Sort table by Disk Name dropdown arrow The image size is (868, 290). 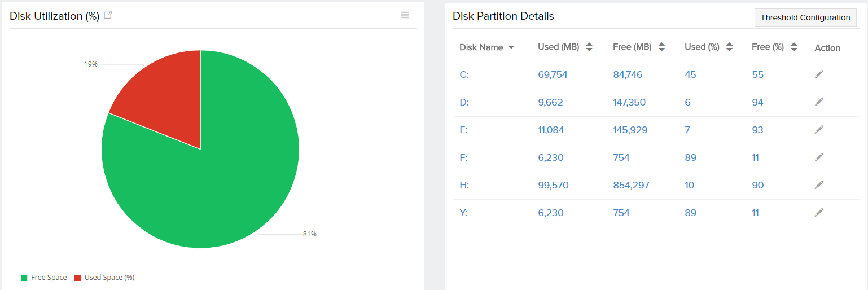(511, 48)
